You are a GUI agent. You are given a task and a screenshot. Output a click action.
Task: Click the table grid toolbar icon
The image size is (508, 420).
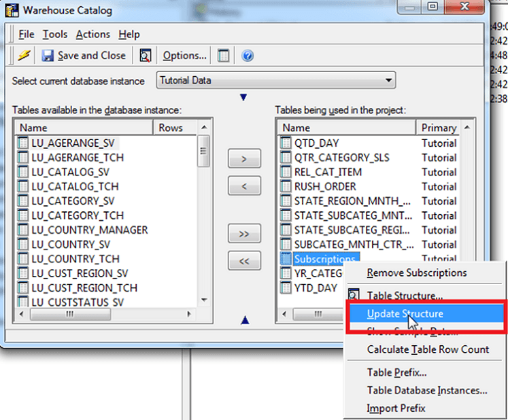click(x=223, y=56)
